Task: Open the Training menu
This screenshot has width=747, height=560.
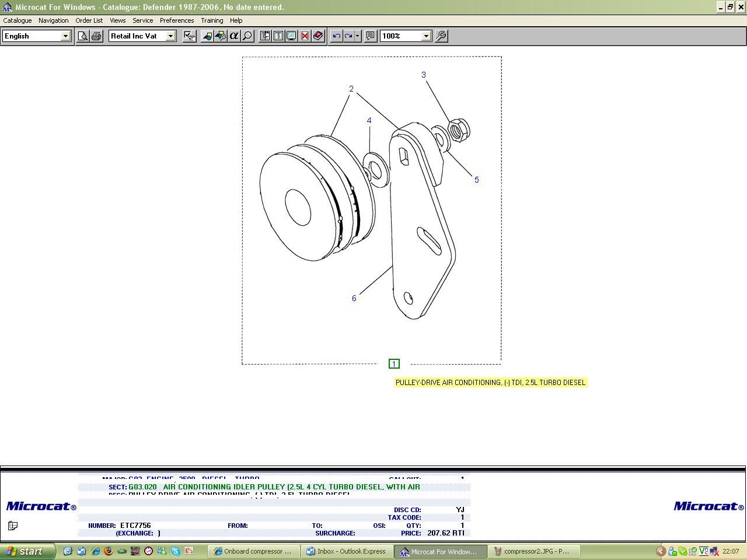Action: (212, 20)
